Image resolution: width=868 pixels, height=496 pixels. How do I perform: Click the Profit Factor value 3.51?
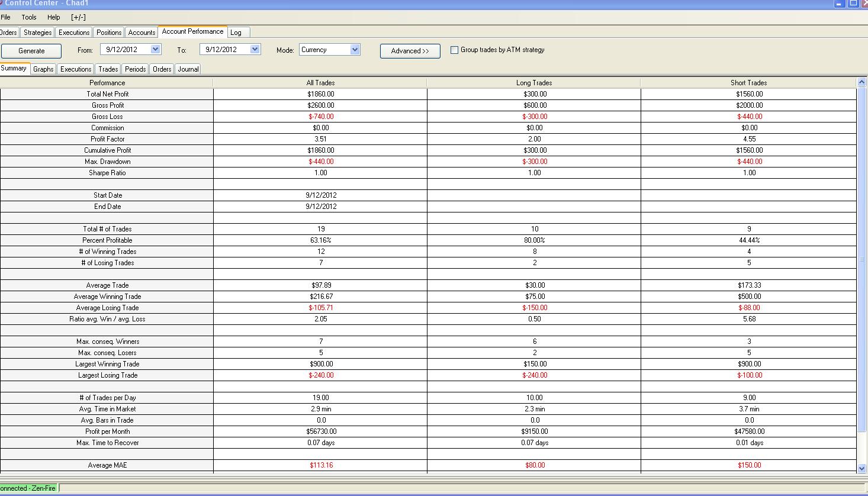point(320,139)
